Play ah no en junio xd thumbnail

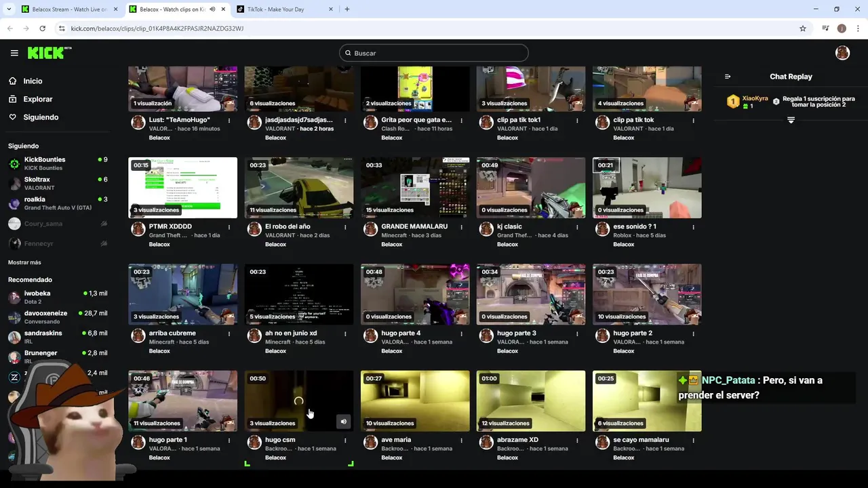299,294
